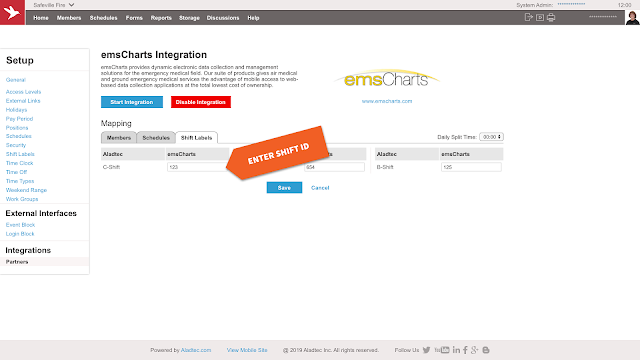Open Work Groups in Setup sidebar
This screenshot has height=360, width=640.
[22, 199]
